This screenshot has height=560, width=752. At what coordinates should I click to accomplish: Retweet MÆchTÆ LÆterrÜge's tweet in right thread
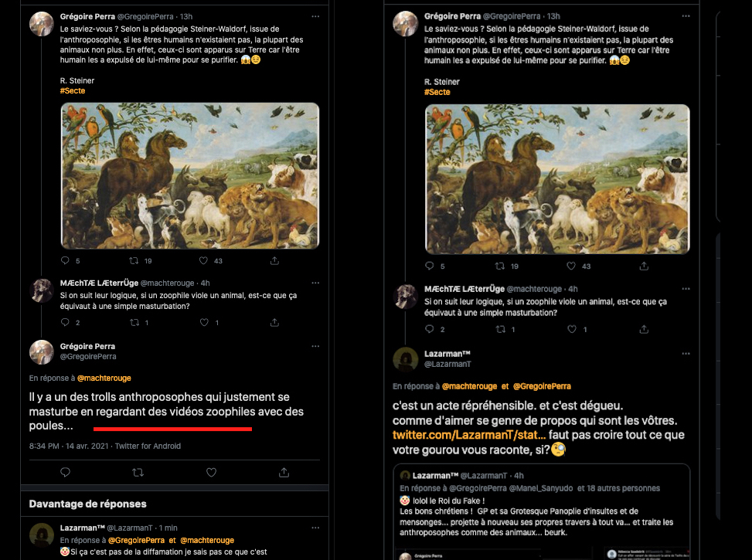coord(502,329)
